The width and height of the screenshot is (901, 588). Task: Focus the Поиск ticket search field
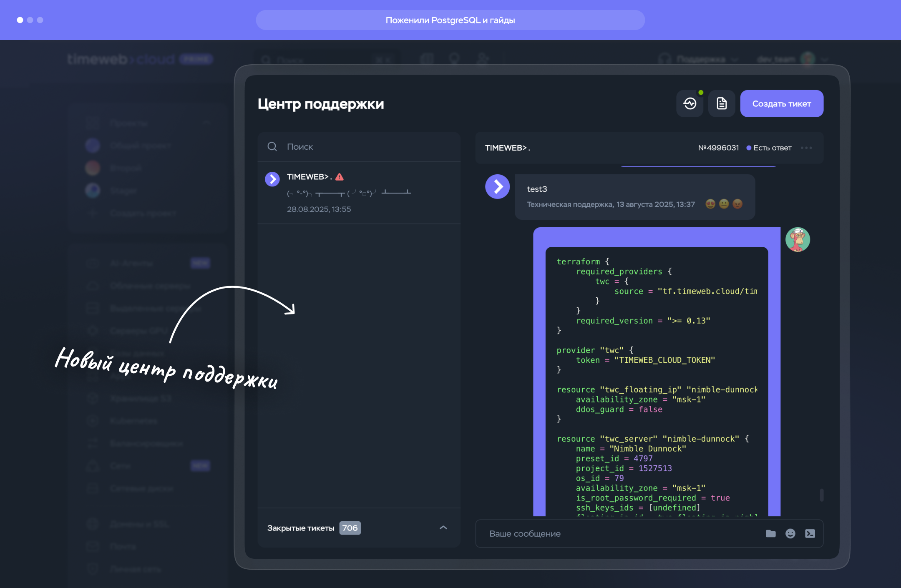359,147
